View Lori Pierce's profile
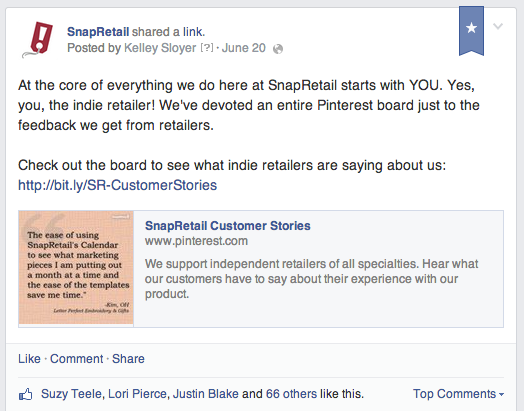 (137, 394)
